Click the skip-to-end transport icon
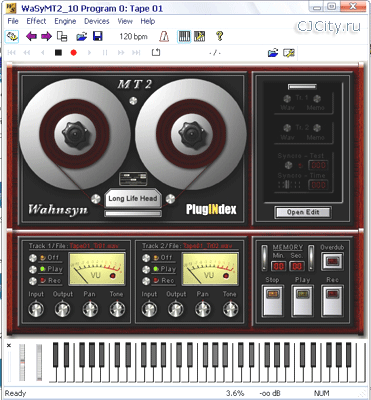Viewport: 371px width, 400px height. click(x=136, y=52)
